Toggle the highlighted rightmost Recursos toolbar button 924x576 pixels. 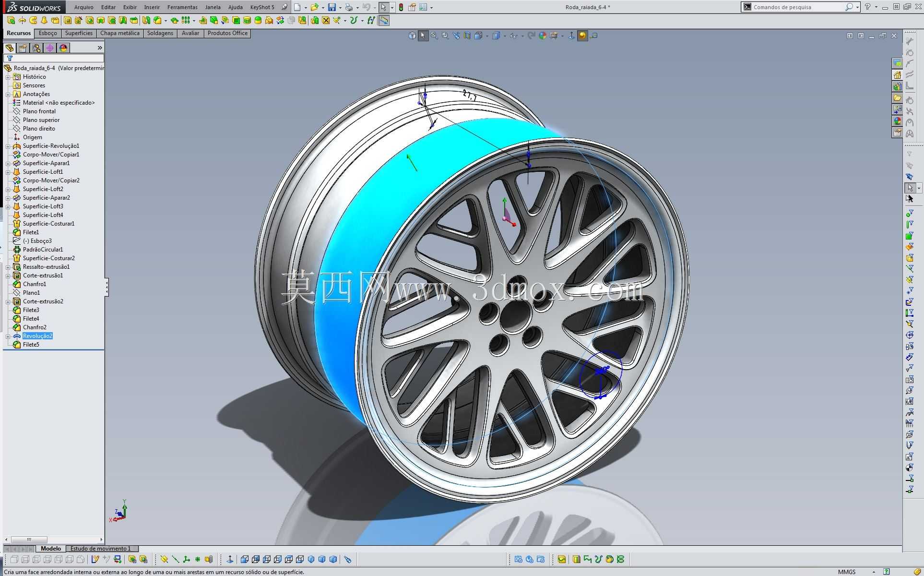(x=384, y=20)
